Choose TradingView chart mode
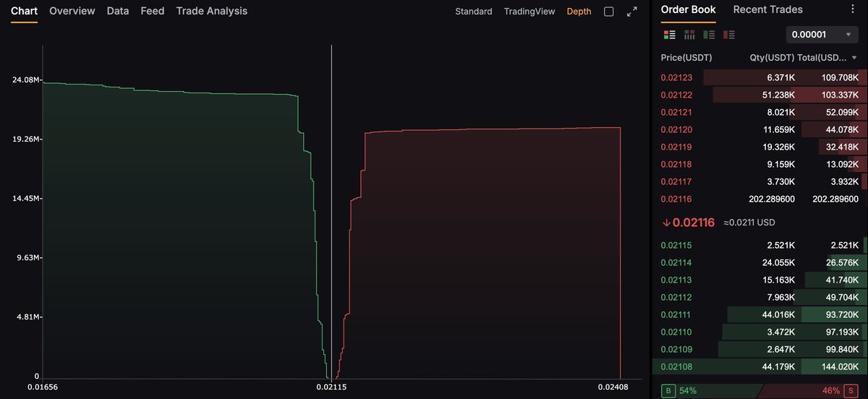The image size is (868, 399). (x=529, y=12)
